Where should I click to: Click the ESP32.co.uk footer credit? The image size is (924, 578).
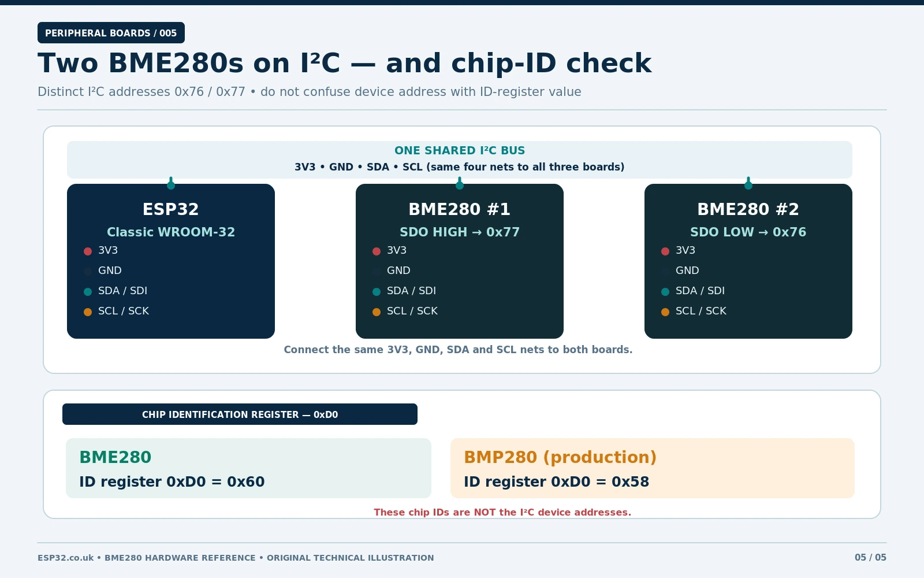click(x=236, y=558)
